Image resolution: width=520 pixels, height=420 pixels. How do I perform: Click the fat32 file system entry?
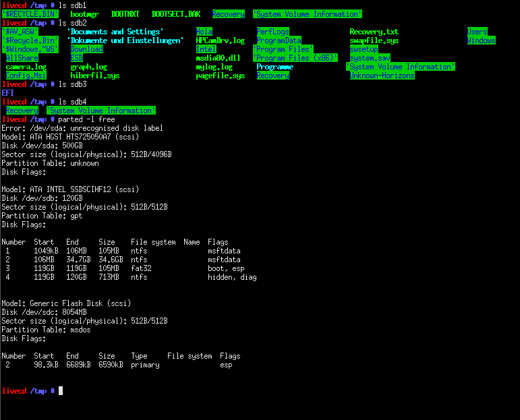click(x=141, y=268)
